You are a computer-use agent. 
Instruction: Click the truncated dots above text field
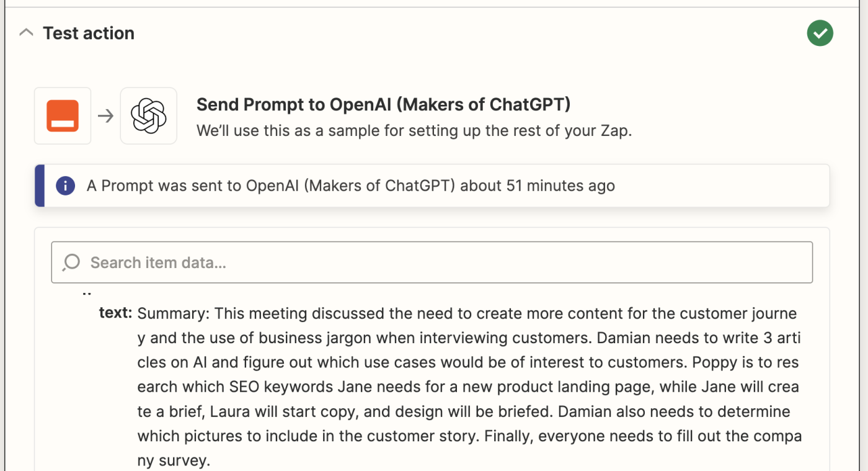click(x=87, y=293)
